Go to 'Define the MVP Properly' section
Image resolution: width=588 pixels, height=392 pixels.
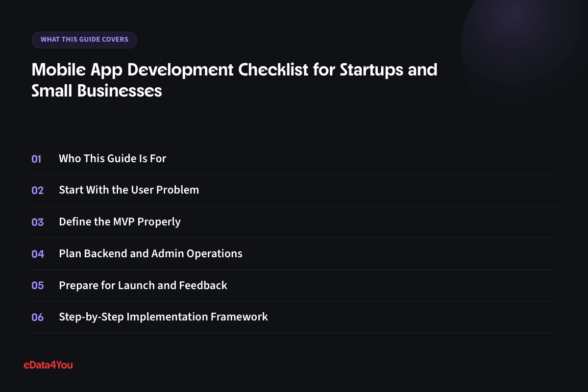[x=120, y=222]
